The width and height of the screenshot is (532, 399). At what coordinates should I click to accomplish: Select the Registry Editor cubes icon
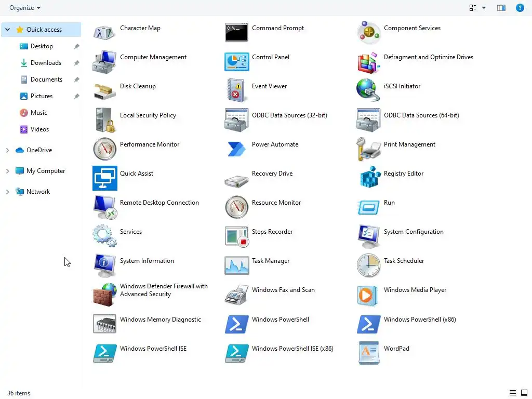click(370, 177)
